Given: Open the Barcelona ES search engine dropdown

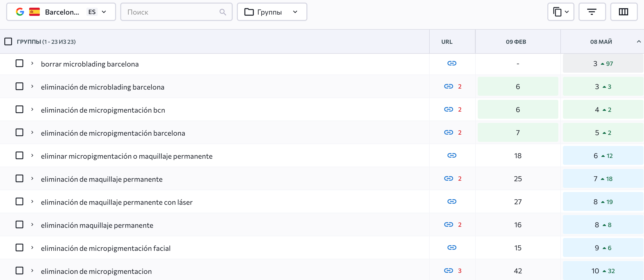Looking at the screenshot, I should [x=61, y=12].
